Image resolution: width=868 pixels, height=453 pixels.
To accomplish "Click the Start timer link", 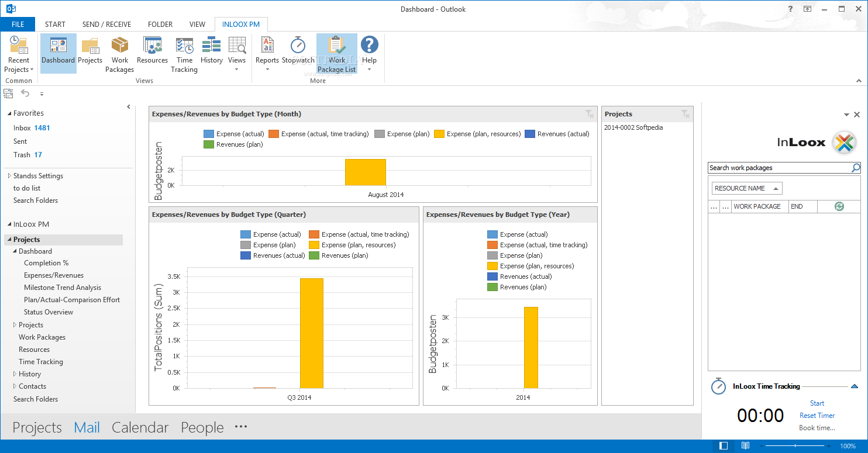I will click(817, 403).
